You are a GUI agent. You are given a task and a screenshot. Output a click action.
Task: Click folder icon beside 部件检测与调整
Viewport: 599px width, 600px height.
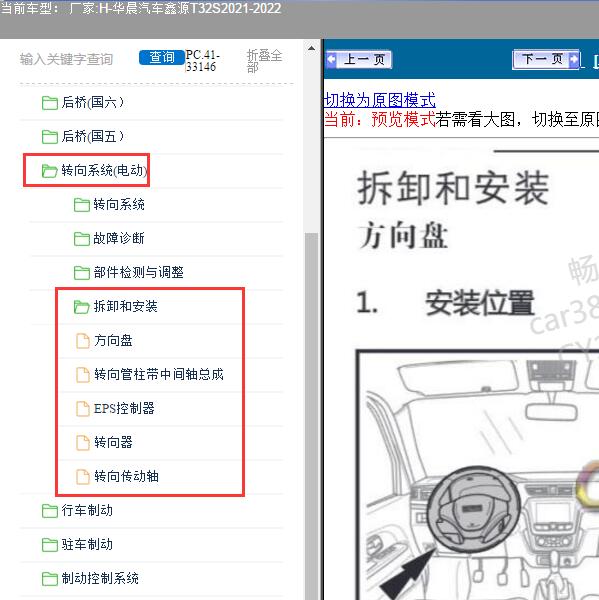82,273
